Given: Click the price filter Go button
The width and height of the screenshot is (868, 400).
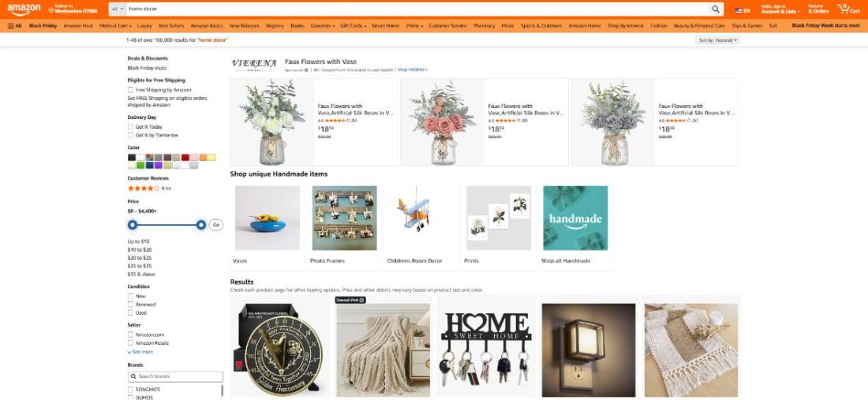Looking at the screenshot, I should [x=216, y=225].
